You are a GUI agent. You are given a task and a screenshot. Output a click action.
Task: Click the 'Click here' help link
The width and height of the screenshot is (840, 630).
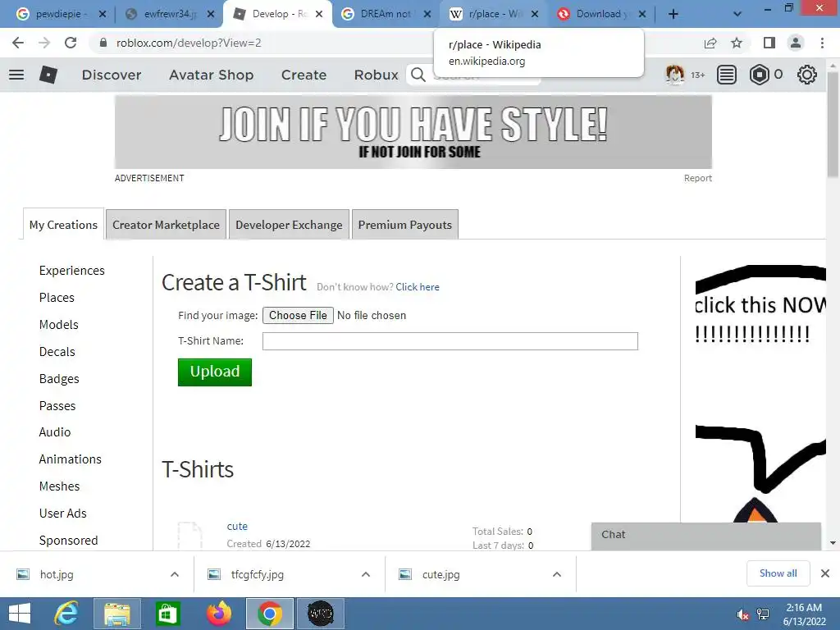click(418, 286)
